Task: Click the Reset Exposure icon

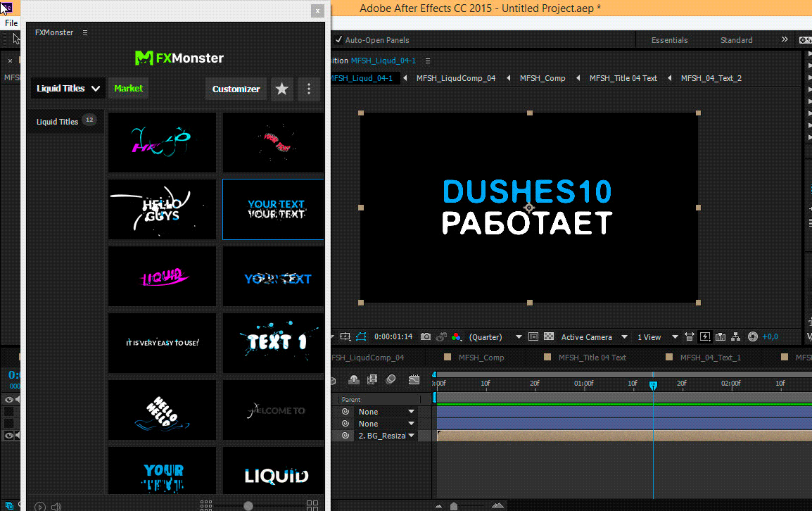Action: click(753, 337)
